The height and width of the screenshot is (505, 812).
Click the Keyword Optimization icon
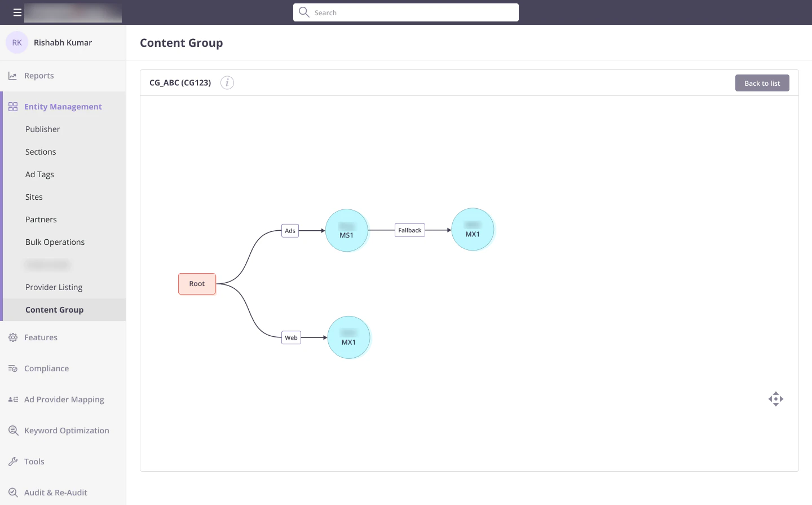click(13, 431)
